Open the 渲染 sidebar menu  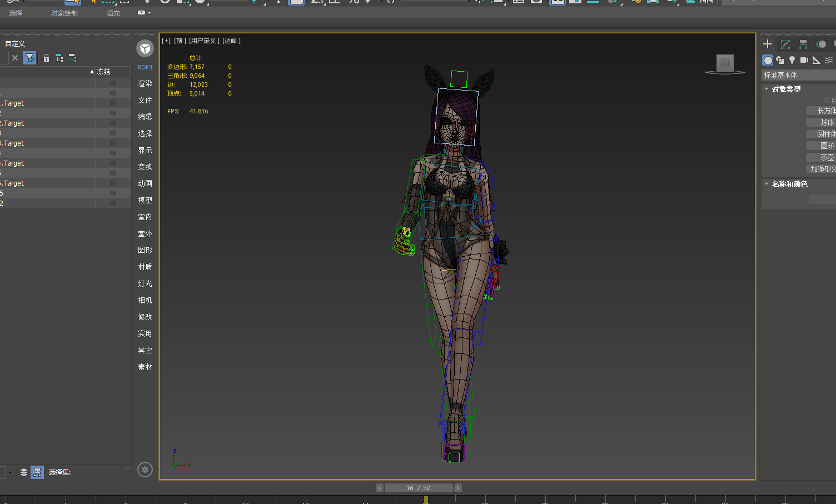145,83
